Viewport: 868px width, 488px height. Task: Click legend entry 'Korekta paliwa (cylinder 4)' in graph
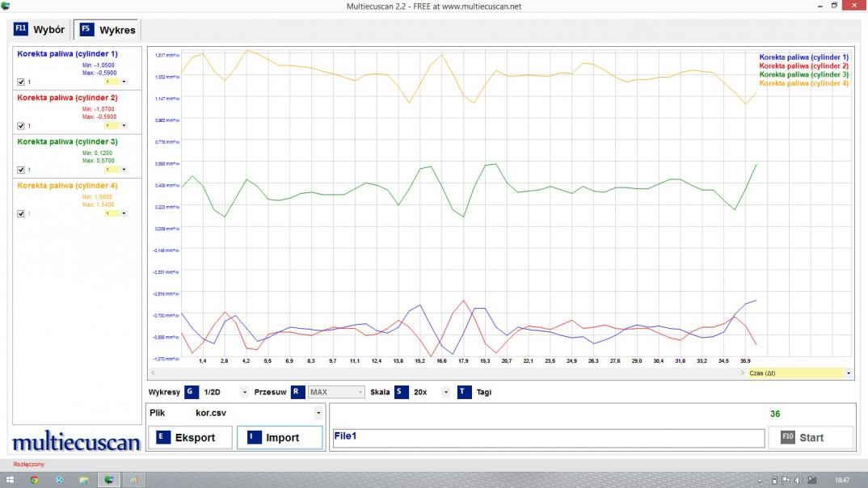click(804, 83)
